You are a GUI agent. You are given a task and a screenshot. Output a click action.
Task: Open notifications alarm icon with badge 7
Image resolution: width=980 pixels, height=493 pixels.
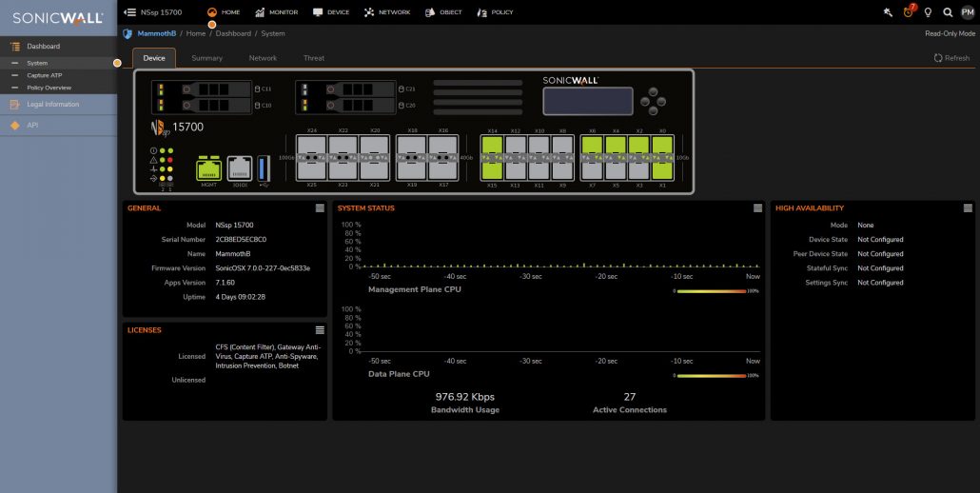(x=908, y=11)
